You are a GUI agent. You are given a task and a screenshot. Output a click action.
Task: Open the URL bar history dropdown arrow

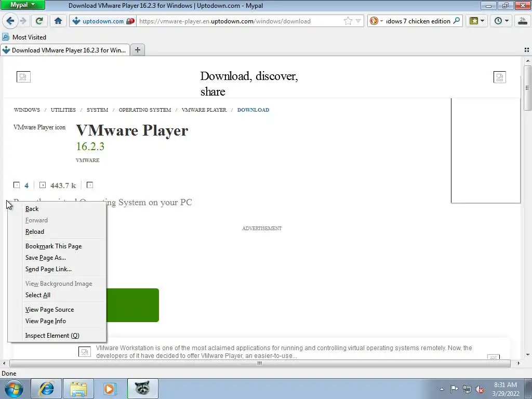click(x=358, y=21)
